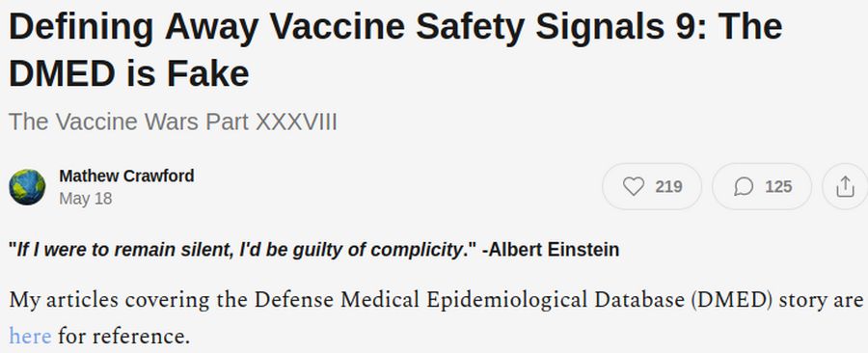This screenshot has height=353, width=868.
Task: Visit the Mathew Crawford author name link
Action: 126,176
